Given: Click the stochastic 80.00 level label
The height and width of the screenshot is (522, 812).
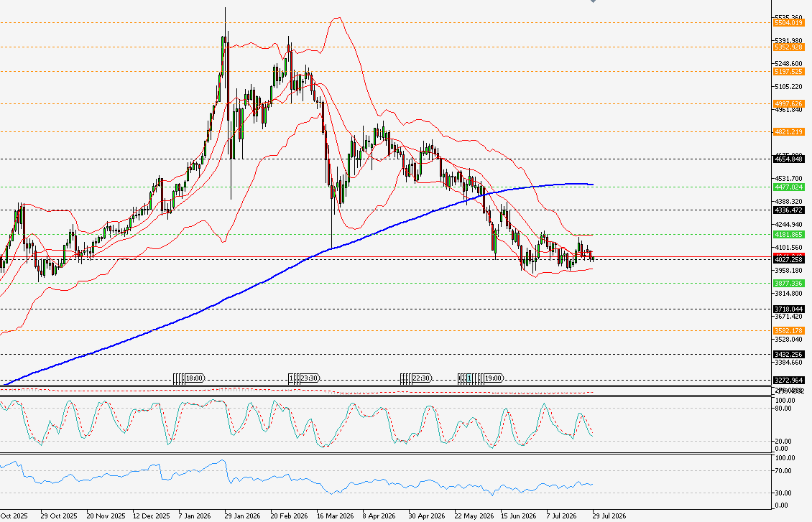Looking at the screenshot, I should pos(783,408).
